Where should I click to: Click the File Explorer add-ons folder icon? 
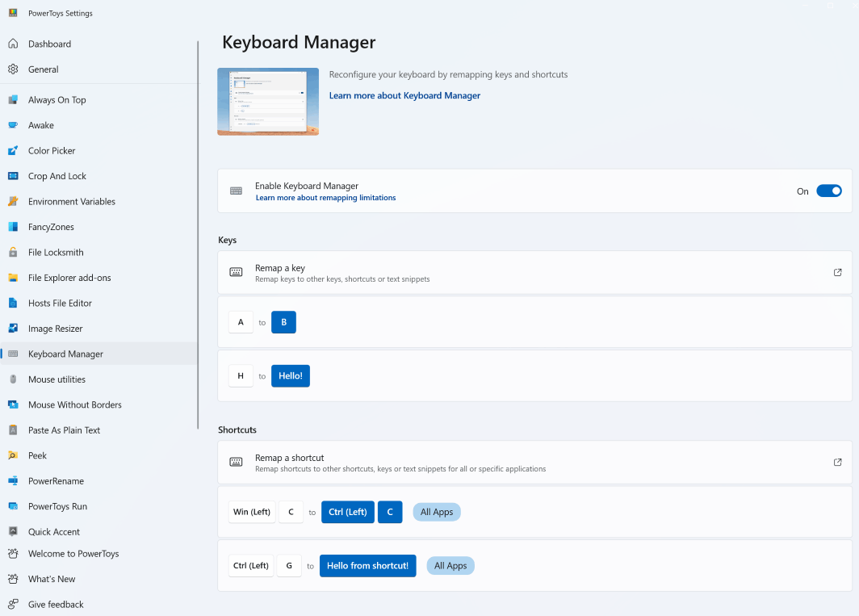pyautogui.click(x=13, y=278)
